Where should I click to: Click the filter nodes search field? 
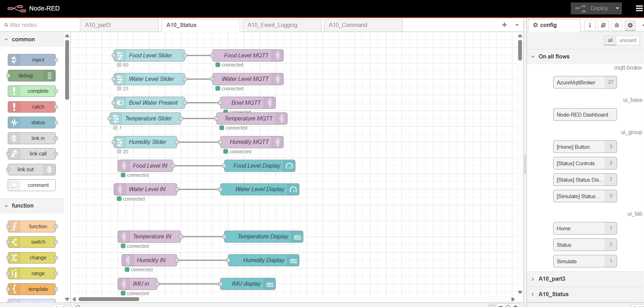(x=39, y=25)
